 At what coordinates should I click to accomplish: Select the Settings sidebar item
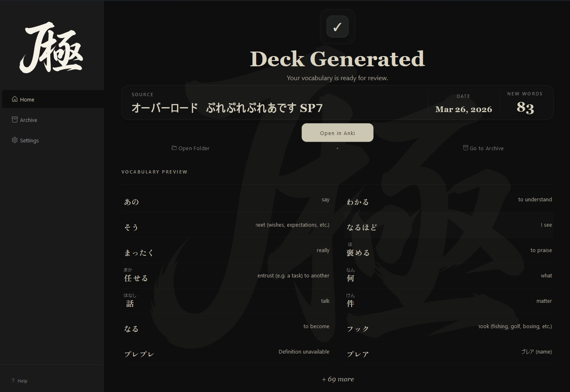pos(29,140)
